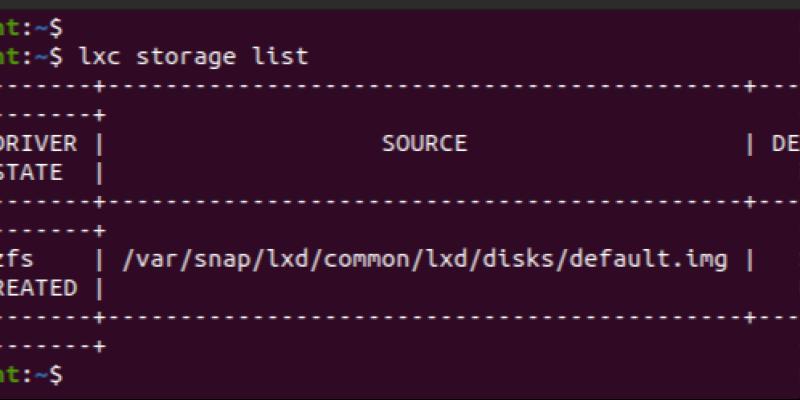Click the word "lxc" in the command
This screenshot has width=800, height=400.
(x=100, y=56)
